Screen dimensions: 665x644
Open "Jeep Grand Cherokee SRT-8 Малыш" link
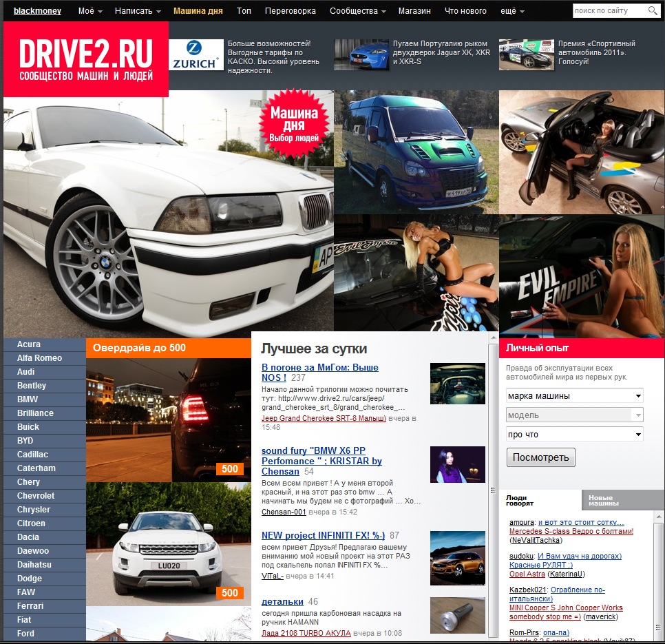coord(324,418)
